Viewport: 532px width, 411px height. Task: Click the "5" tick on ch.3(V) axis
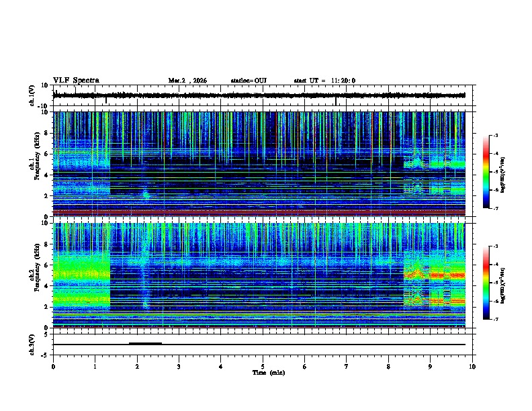tap(46, 334)
